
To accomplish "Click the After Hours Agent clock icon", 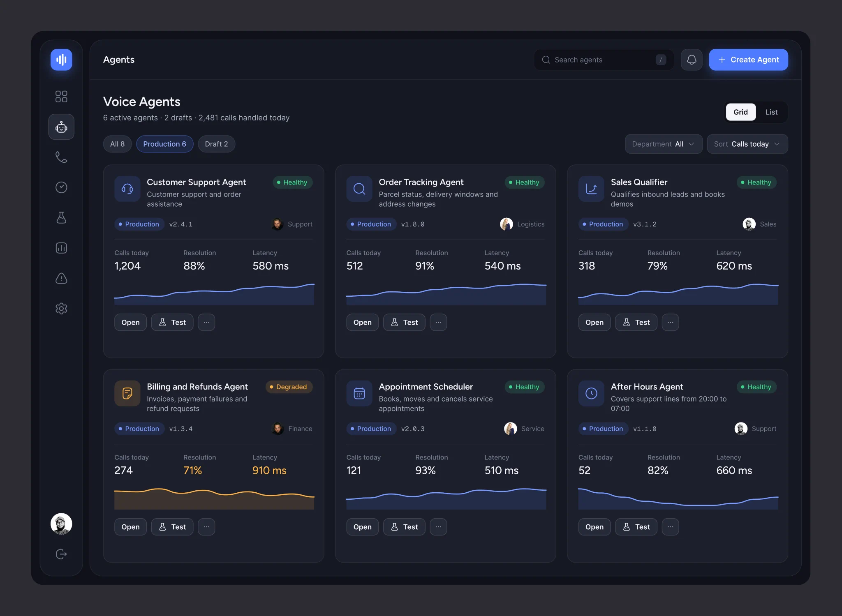I will [x=591, y=393].
